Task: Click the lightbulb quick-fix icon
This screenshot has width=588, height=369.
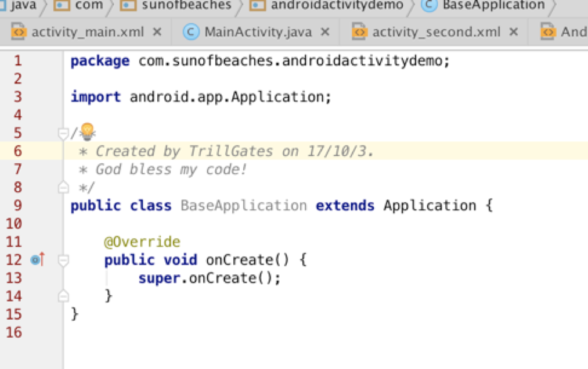Action: tap(88, 131)
